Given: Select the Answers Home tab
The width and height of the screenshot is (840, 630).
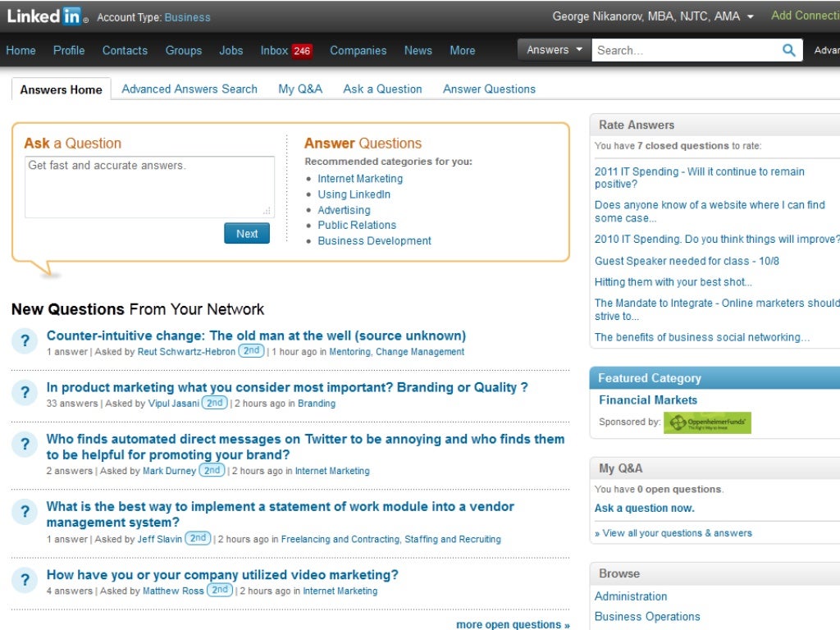Looking at the screenshot, I should point(61,89).
